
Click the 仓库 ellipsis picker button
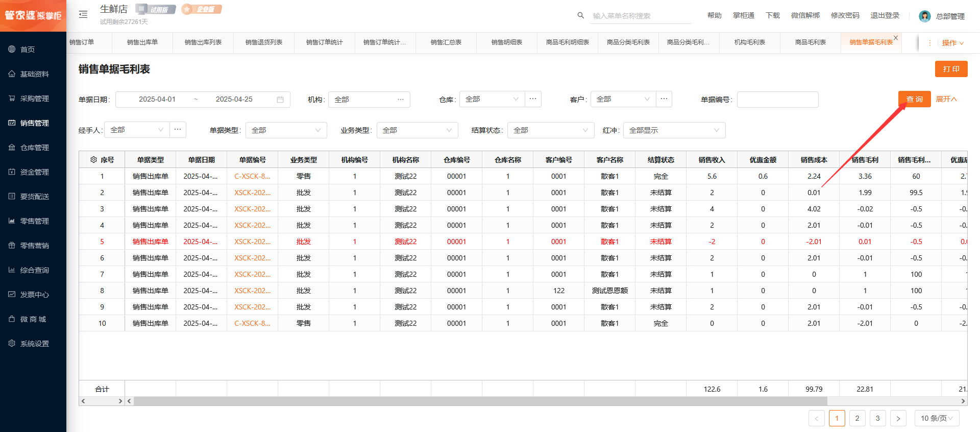(533, 99)
